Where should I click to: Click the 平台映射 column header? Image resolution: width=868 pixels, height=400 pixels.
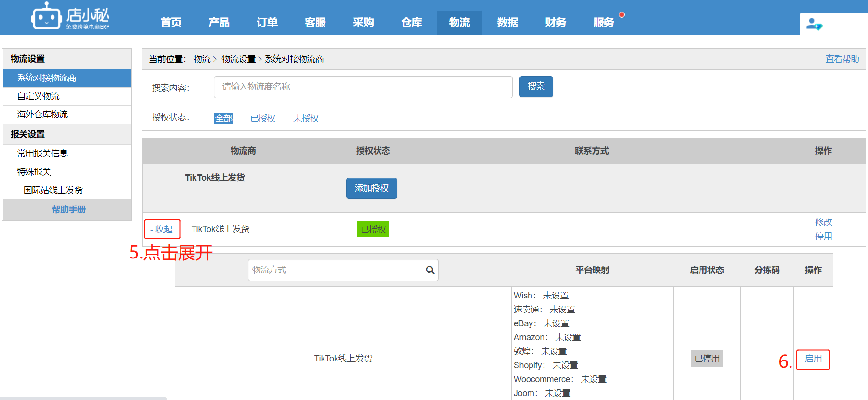pyautogui.click(x=592, y=271)
